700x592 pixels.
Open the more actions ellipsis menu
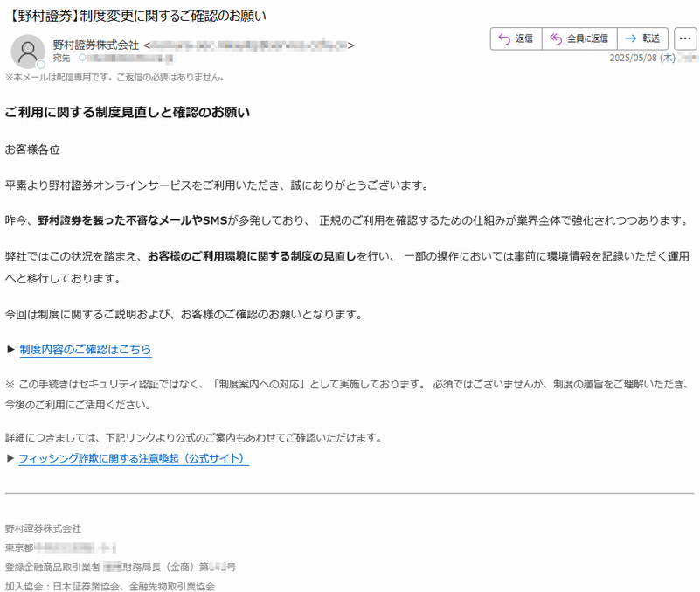(x=685, y=38)
